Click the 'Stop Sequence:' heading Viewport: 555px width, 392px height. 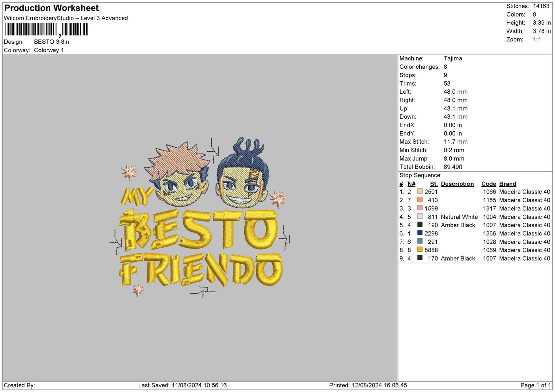click(x=421, y=175)
